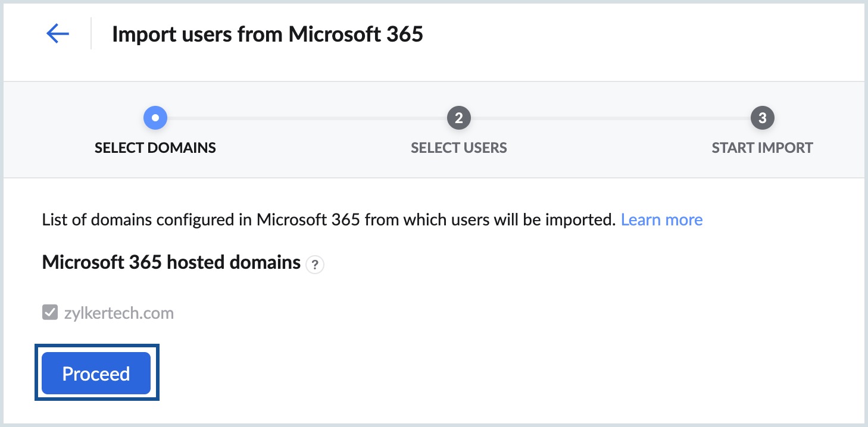
Task: Toggle the zylkertech.com domain checkbox
Action: tap(50, 312)
